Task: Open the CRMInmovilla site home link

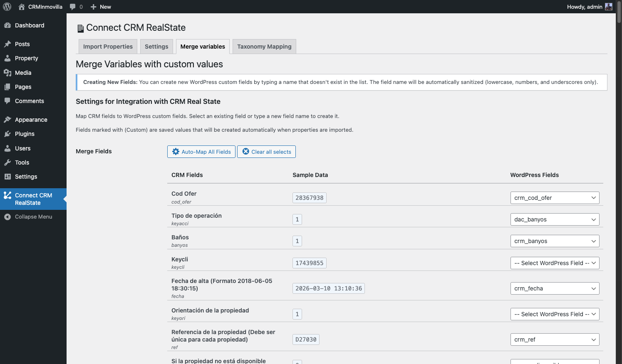Action: (41, 7)
